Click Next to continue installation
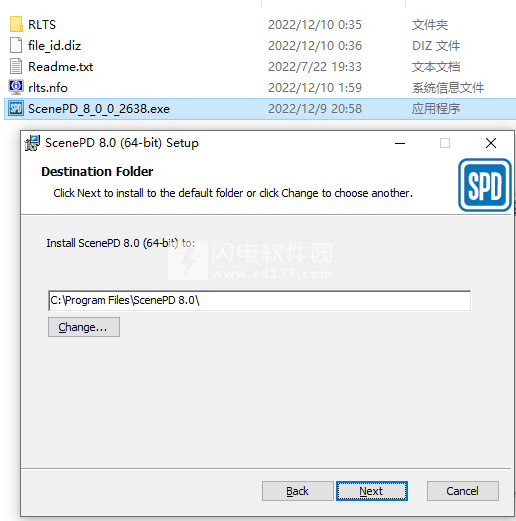516x521 pixels. pos(372,491)
